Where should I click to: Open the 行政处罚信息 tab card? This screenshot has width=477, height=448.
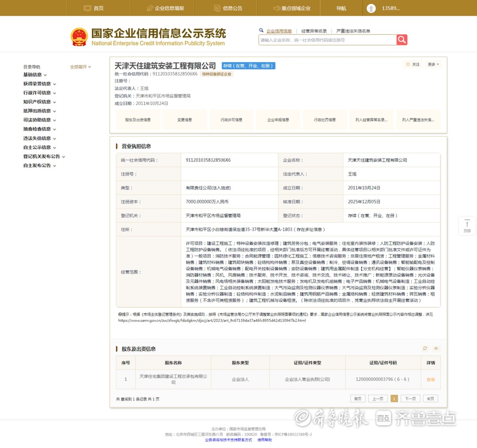pyautogui.click(x=325, y=120)
